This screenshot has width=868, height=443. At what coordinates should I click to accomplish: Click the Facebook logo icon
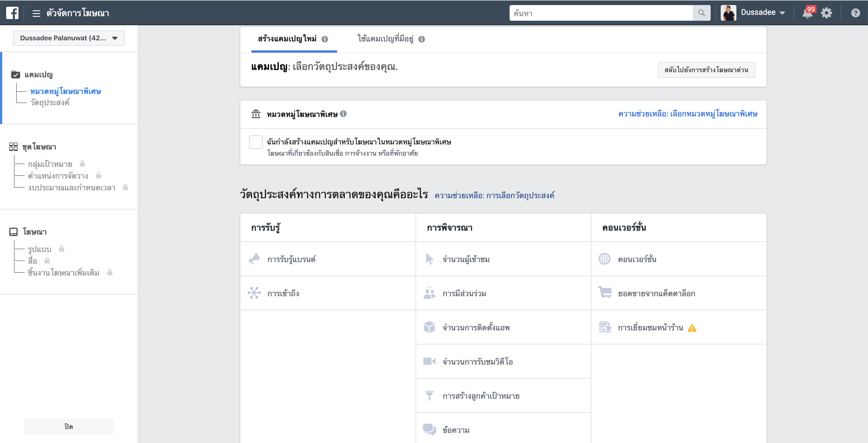[12, 13]
